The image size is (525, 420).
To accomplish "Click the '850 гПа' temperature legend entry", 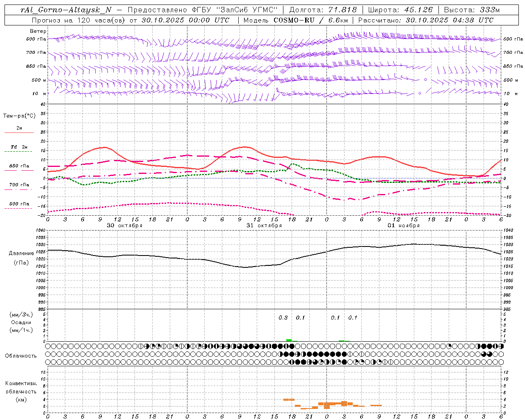I will [19, 166].
